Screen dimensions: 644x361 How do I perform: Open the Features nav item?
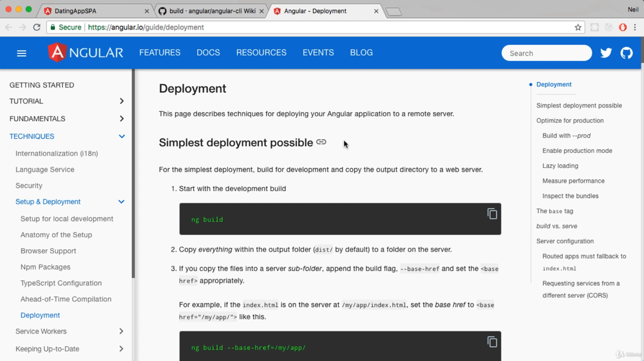click(x=160, y=53)
